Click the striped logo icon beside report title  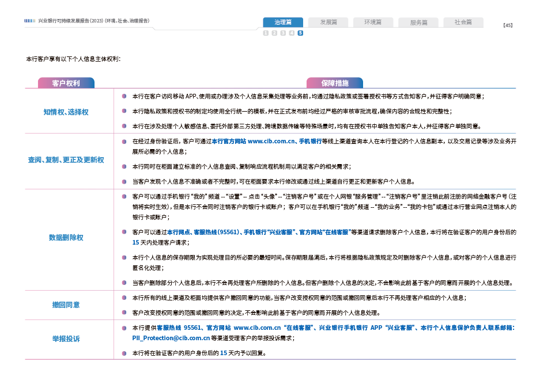30,21
